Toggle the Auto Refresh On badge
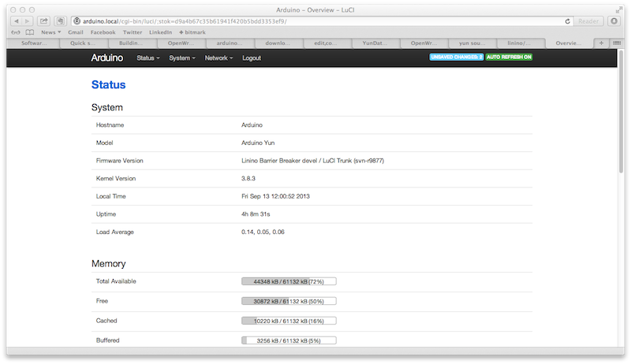This screenshot has width=631, height=364. pos(509,57)
